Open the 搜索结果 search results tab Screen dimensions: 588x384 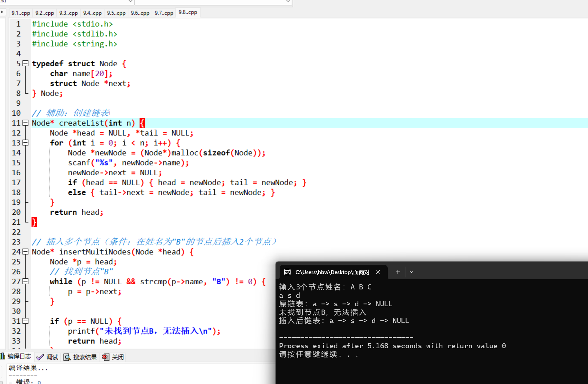click(x=80, y=357)
